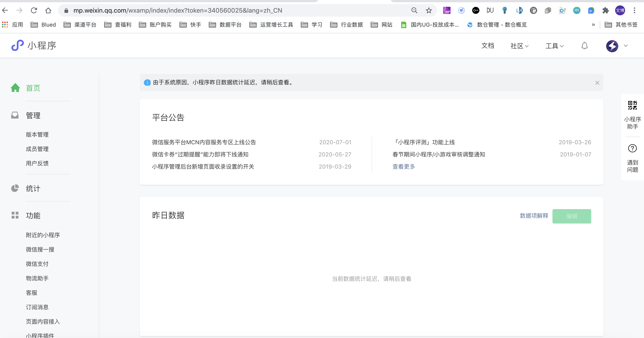
Task: Expand the 工具 dropdown menu
Action: (554, 46)
